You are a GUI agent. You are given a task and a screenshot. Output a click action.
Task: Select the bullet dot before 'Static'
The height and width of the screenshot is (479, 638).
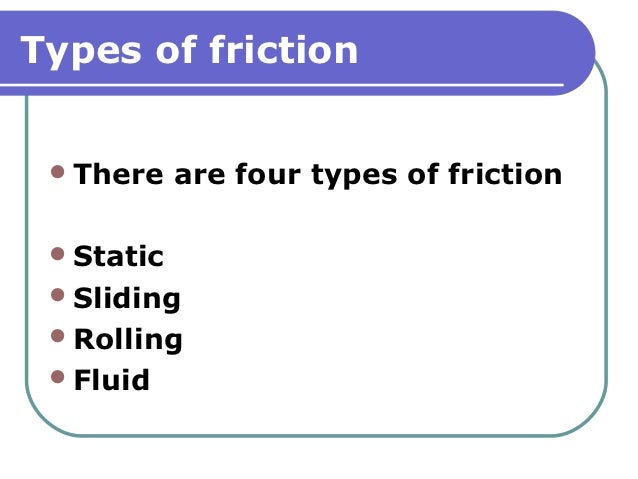[x=58, y=254]
